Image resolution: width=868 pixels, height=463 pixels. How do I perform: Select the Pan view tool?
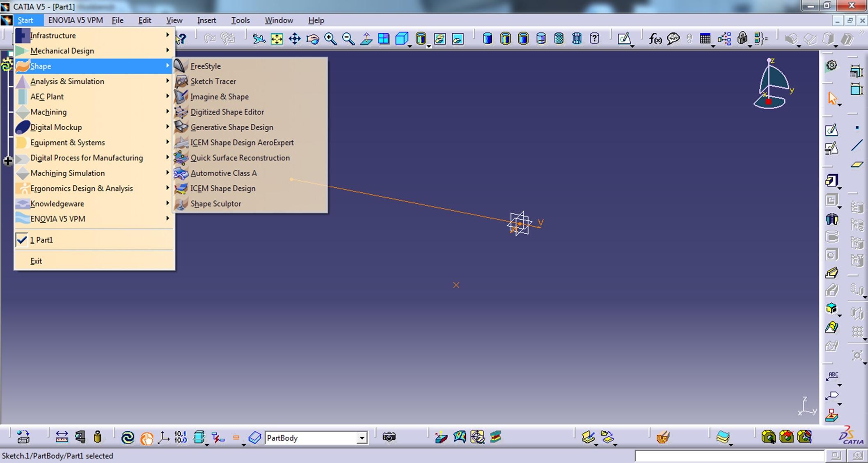(x=295, y=39)
